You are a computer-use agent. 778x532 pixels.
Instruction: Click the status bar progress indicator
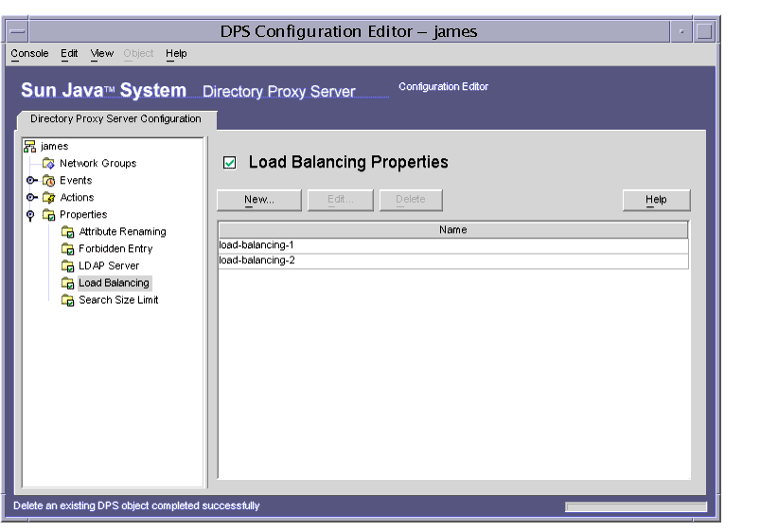point(636,506)
